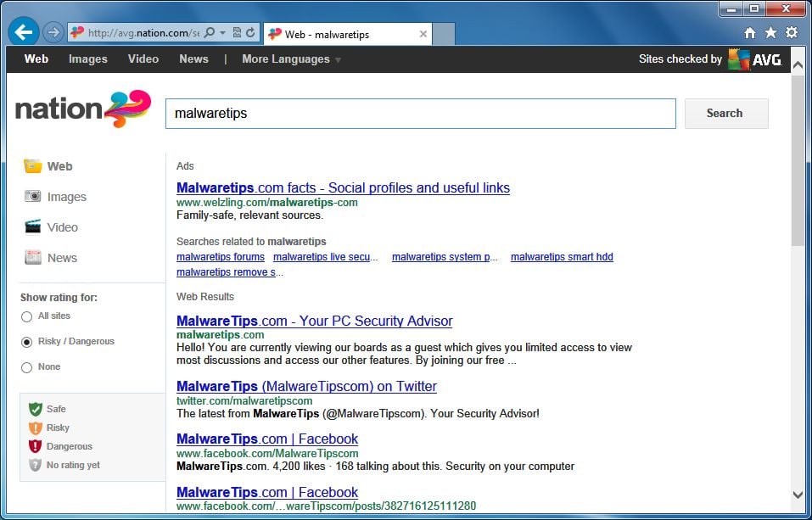Open 'MalwareTips.com - Your PC Security Advisor'
Image resolution: width=812 pixels, height=520 pixels.
pyautogui.click(x=314, y=321)
